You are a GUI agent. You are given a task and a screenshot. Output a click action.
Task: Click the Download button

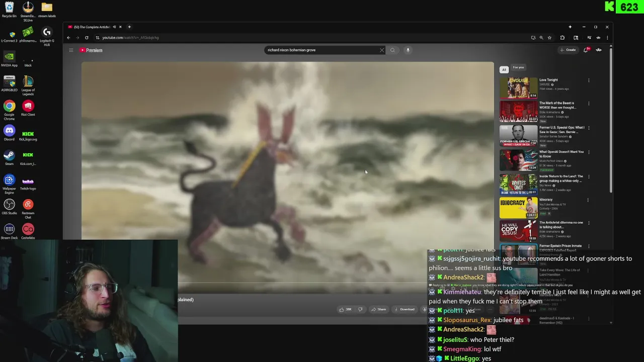(405, 309)
